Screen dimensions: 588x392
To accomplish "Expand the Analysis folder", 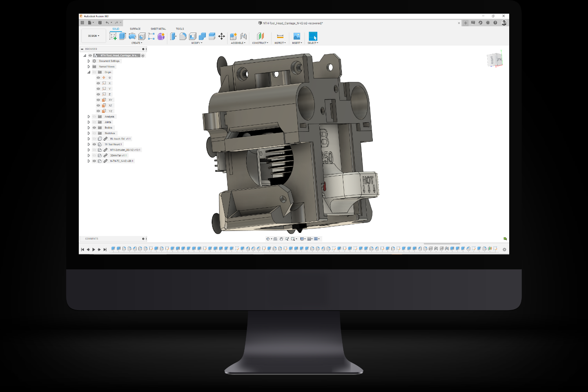I will (x=89, y=117).
